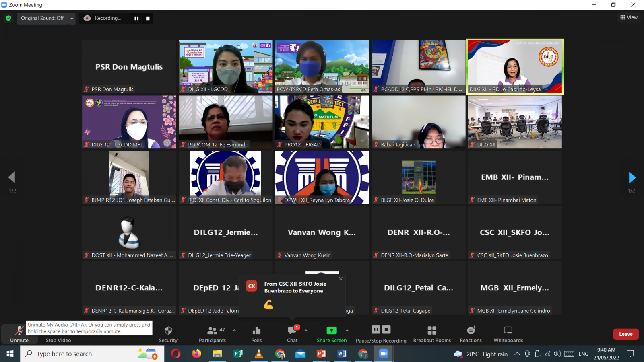Image resolution: width=644 pixels, height=362 pixels.
Task: Open Windows Start menu
Action: click(10, 354)
